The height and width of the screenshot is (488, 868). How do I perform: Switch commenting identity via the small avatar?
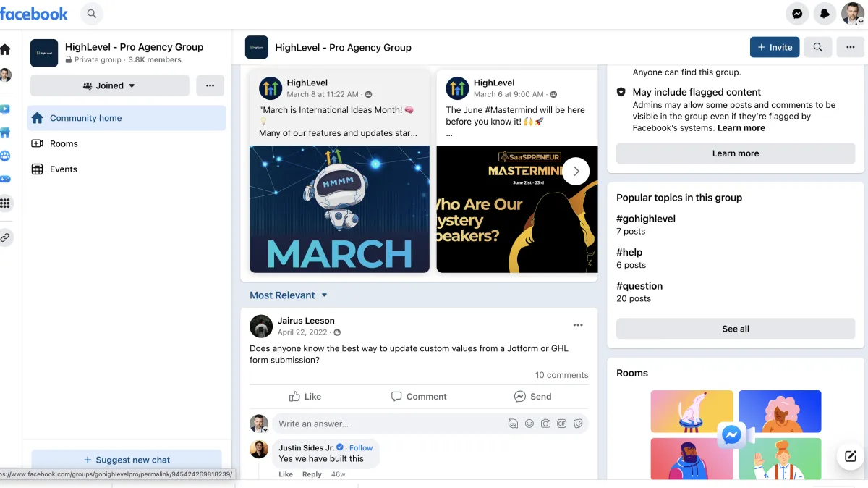point(259,424)
